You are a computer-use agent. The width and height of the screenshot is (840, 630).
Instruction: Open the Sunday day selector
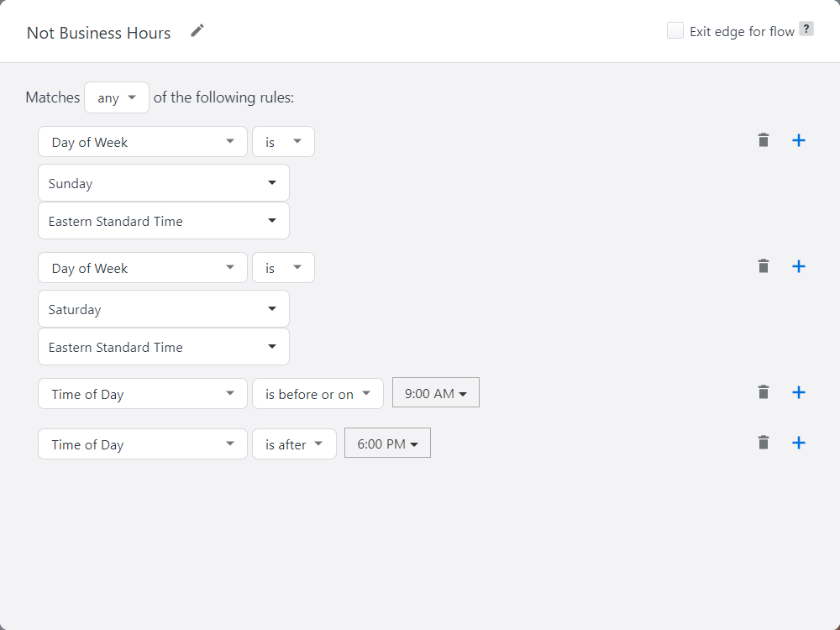click(x=164, y=183)
